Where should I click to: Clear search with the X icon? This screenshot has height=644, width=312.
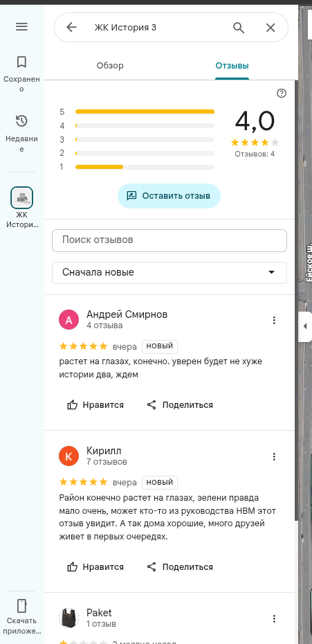tap(270, 28)
